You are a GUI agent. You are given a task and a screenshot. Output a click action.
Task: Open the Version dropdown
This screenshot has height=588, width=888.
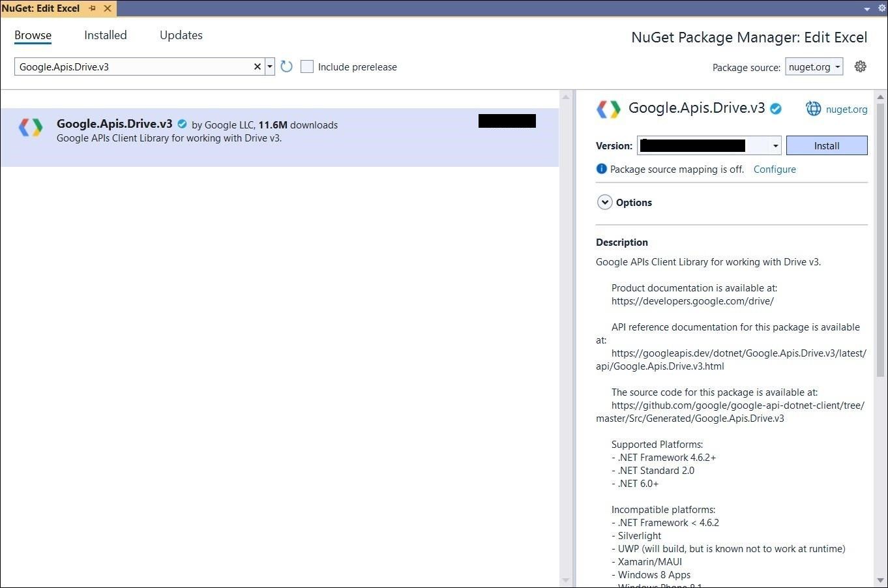point(775,146)
